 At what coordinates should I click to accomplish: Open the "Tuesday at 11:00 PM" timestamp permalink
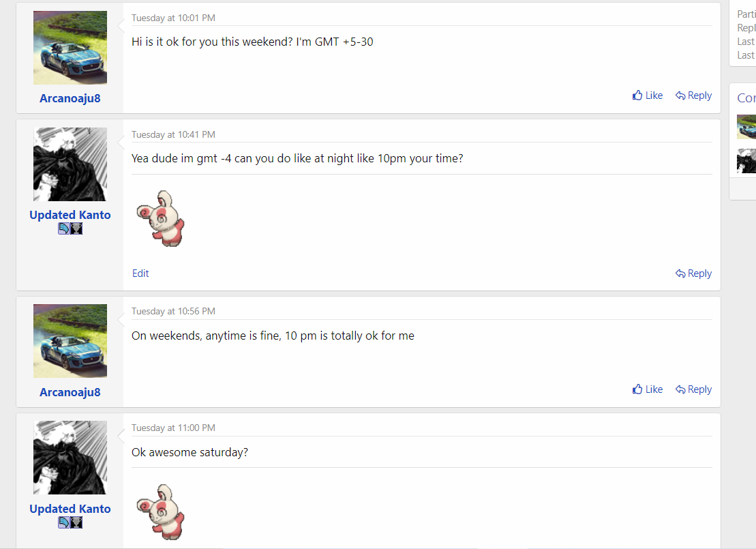point(173,428)
